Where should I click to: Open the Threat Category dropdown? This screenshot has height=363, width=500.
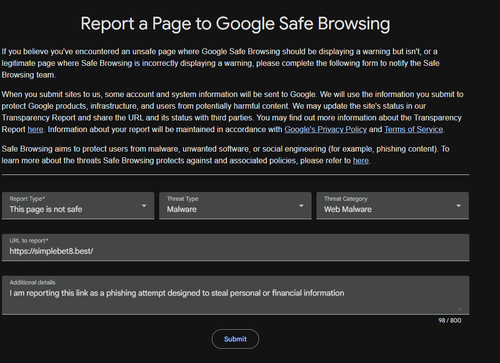[x=393, y=205]
